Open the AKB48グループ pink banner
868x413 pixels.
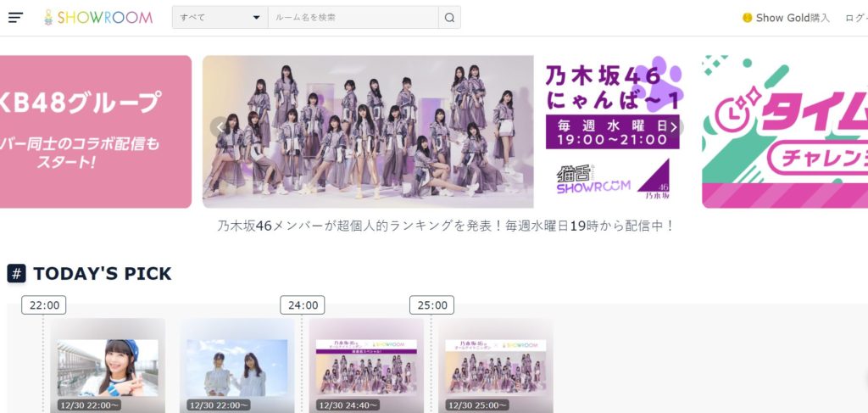(96, 131)
